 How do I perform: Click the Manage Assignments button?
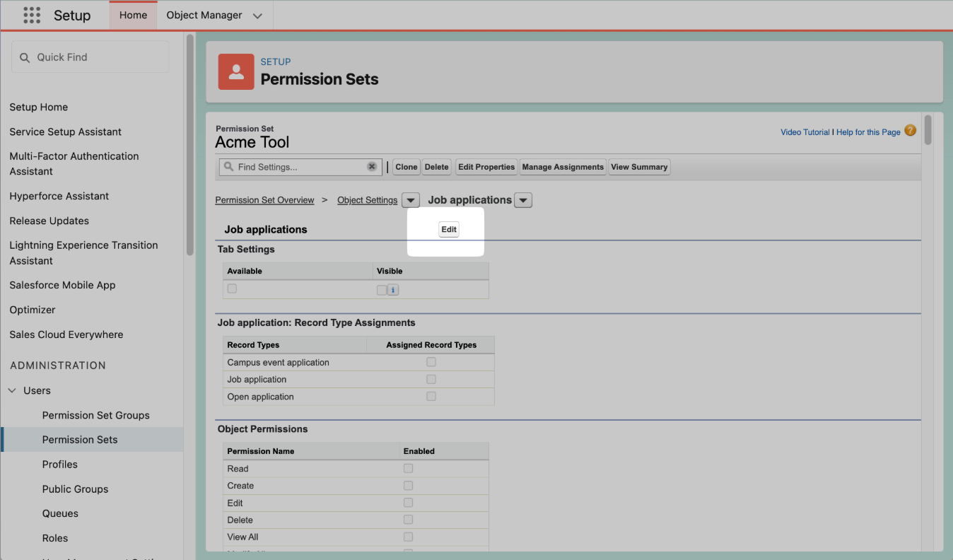coord(563,167)
